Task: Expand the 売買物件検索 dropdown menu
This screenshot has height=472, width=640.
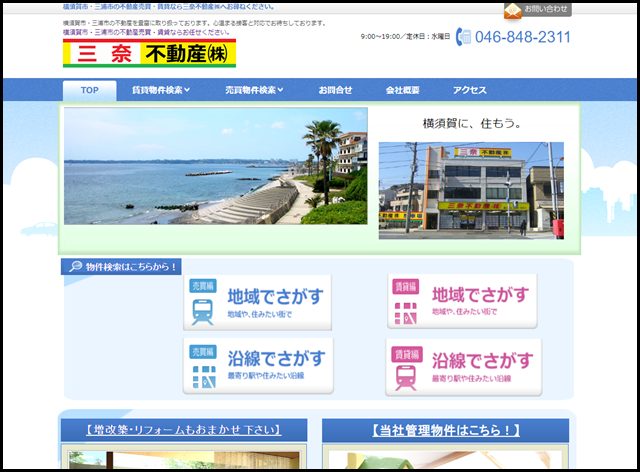Action: click(254, 90)
